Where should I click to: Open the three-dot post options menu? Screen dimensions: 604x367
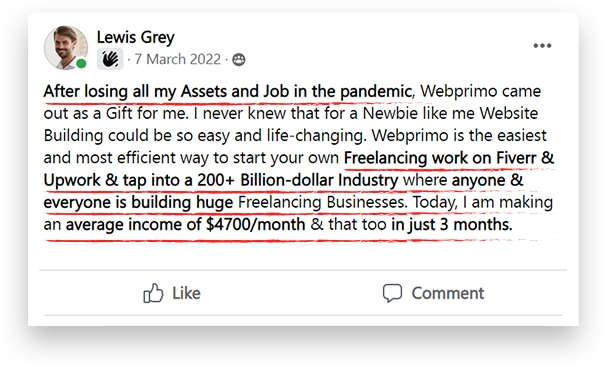pos(542,45)
